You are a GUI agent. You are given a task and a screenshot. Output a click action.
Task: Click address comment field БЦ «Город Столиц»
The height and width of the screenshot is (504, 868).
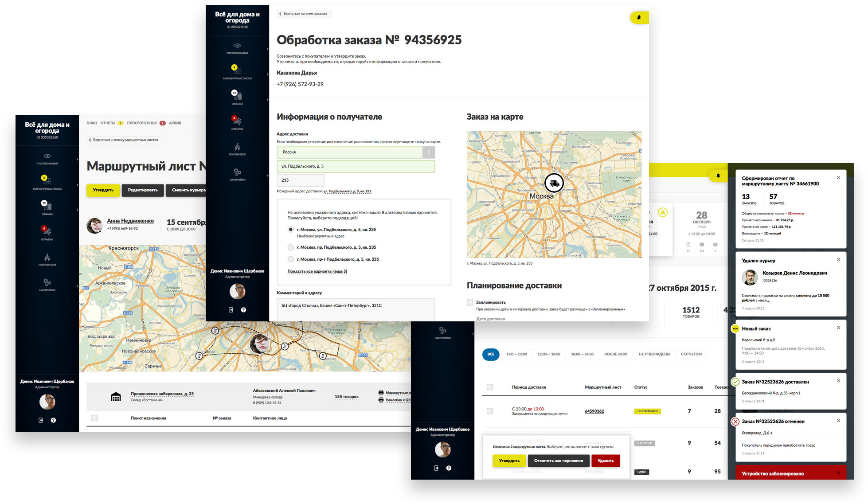356,309
